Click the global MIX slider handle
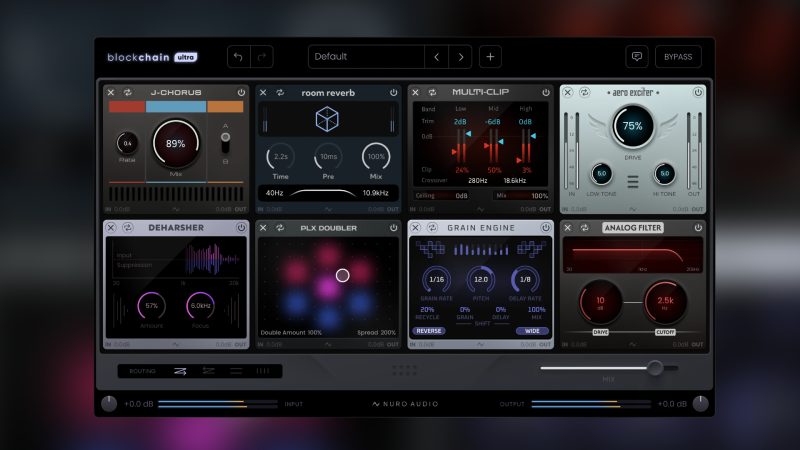This screenshot has height=450, width=800. [655, 367]
